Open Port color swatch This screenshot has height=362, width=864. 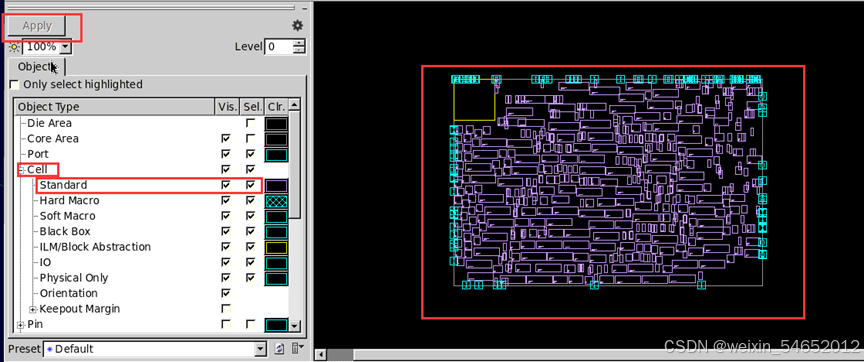coord(277,154)
